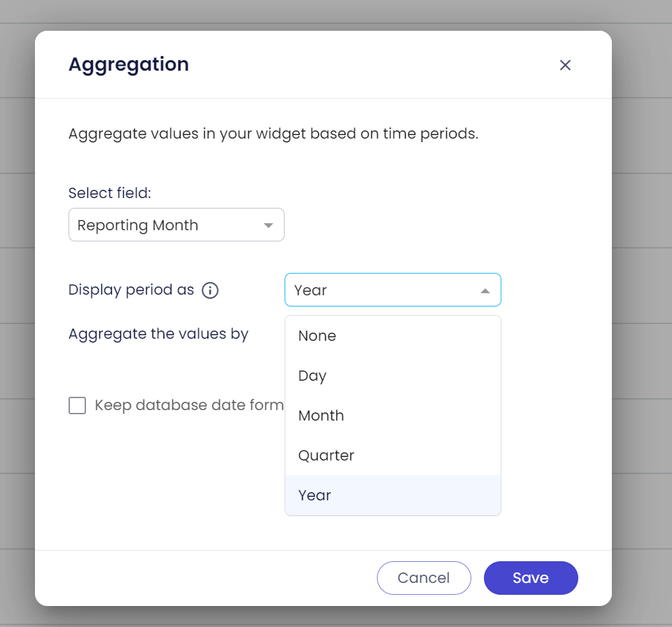
Task: Click the Display period as label
Action: [x=131, y=290]
